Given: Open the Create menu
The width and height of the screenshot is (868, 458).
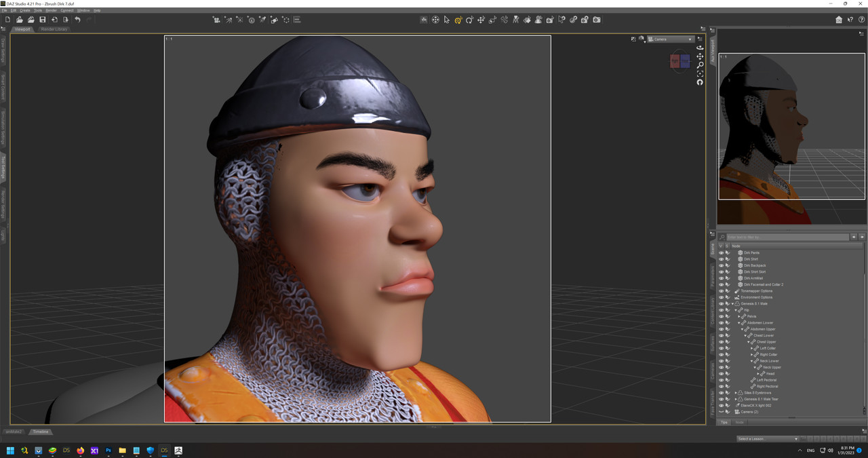Looking at the screenshot, I should pyautogui.click(x=25, y=10).
